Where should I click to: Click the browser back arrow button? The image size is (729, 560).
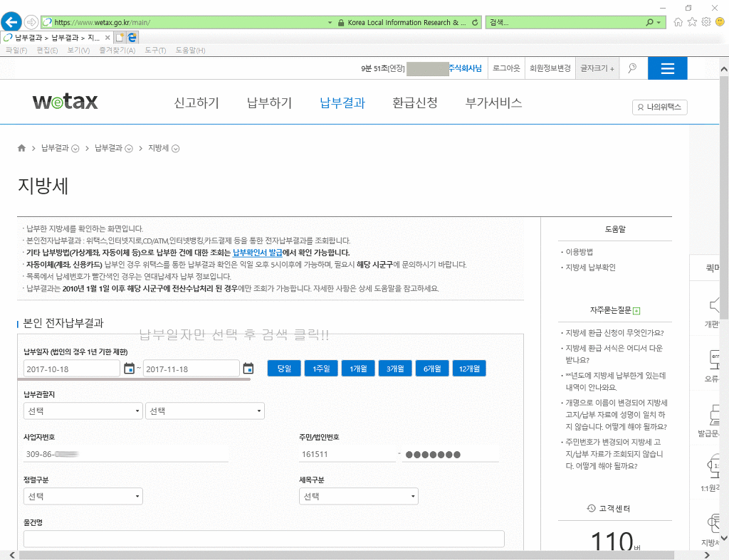(x=11, y=22)
